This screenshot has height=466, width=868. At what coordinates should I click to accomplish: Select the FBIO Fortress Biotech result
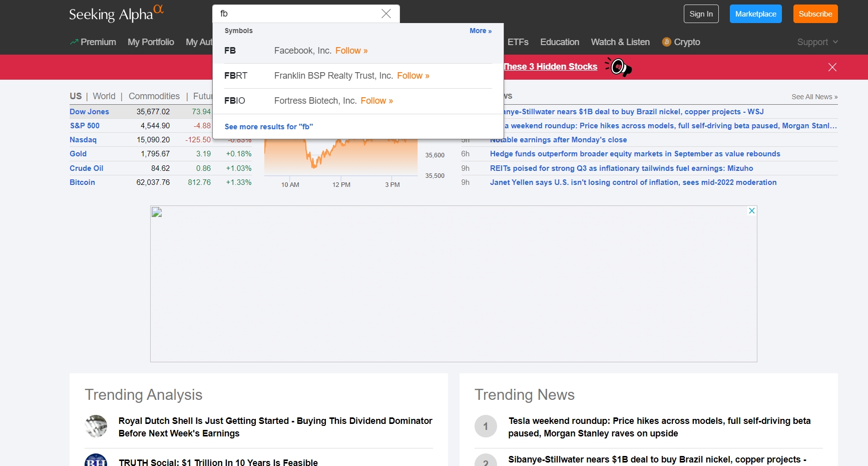pos(358,101)
